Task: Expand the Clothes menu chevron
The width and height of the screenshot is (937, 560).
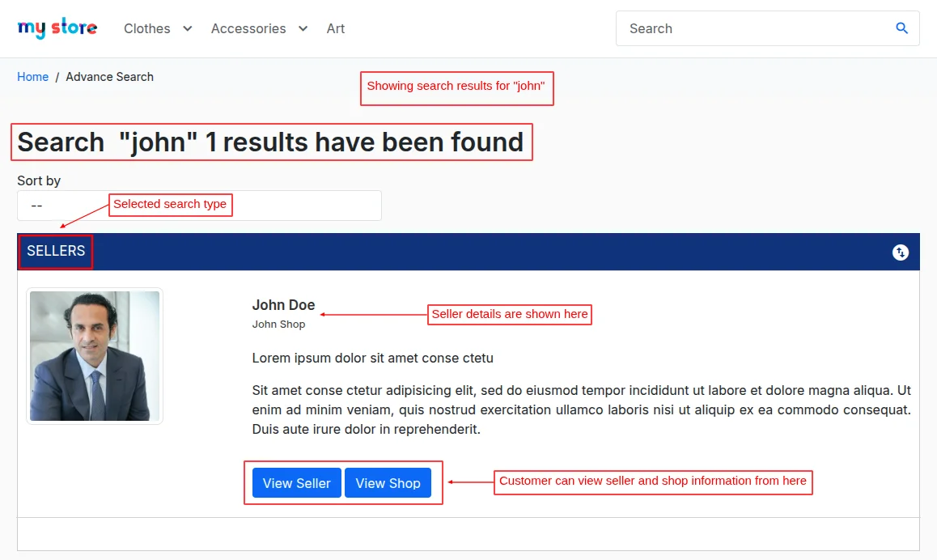Action: [188, 28]
